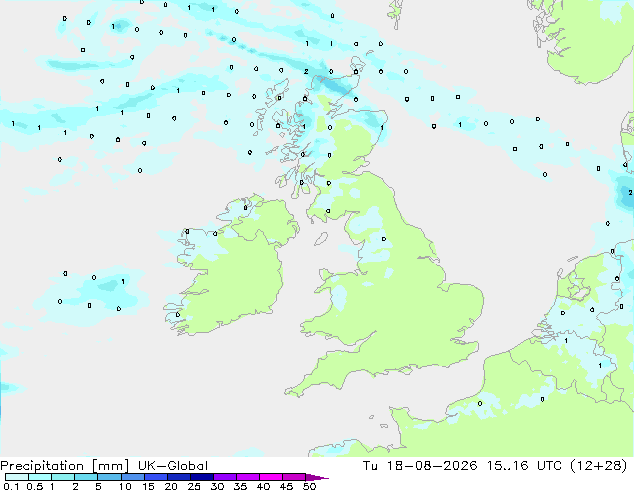Screen dimensions: 634x490
Task: Select the 35–40 mm violet legend swatch
Action: click(247, 477)
